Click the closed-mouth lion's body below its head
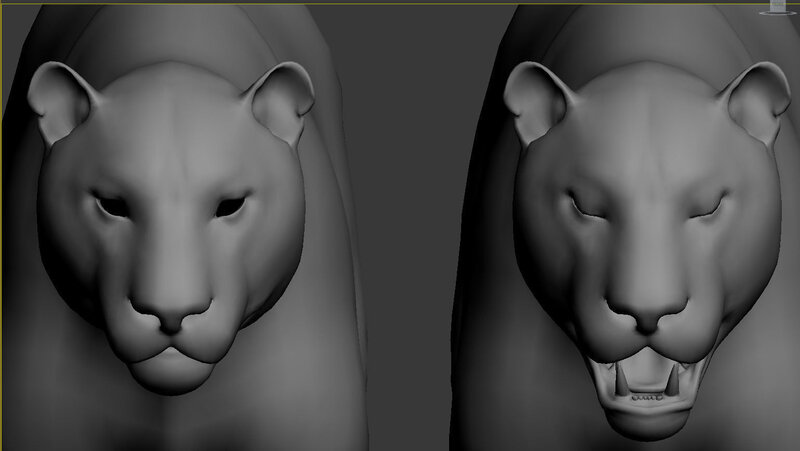The width and height of the screenshot is (800, 451). pos(170,425)
